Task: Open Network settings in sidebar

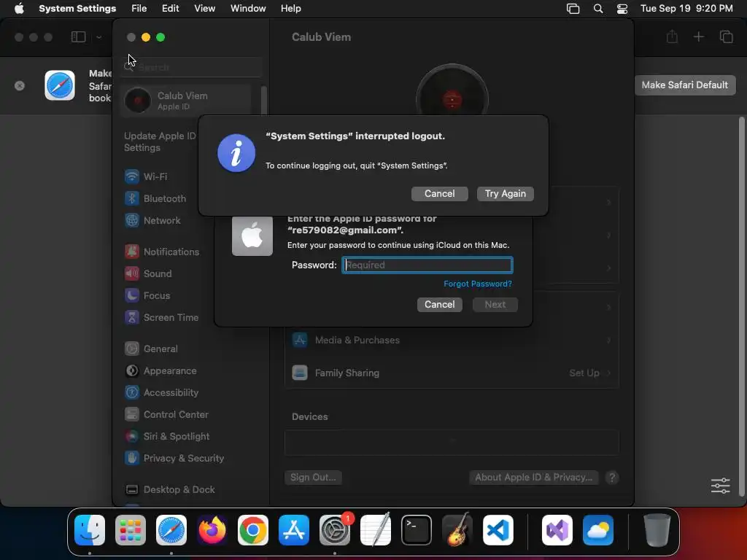Action: (162, 220)
